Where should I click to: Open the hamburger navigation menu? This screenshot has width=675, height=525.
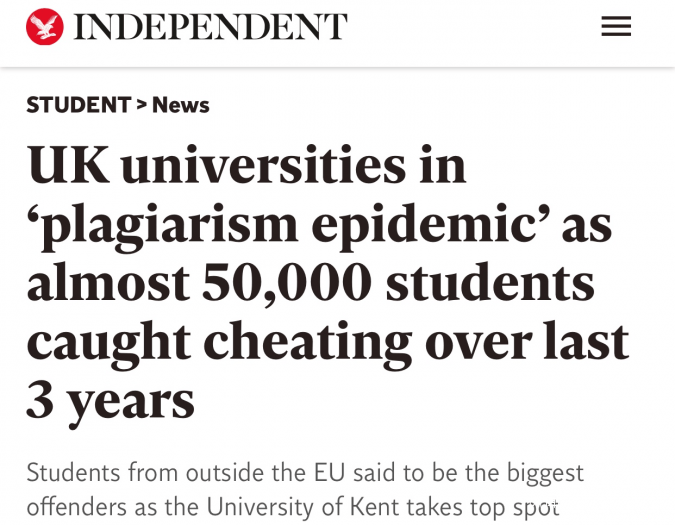616,27
